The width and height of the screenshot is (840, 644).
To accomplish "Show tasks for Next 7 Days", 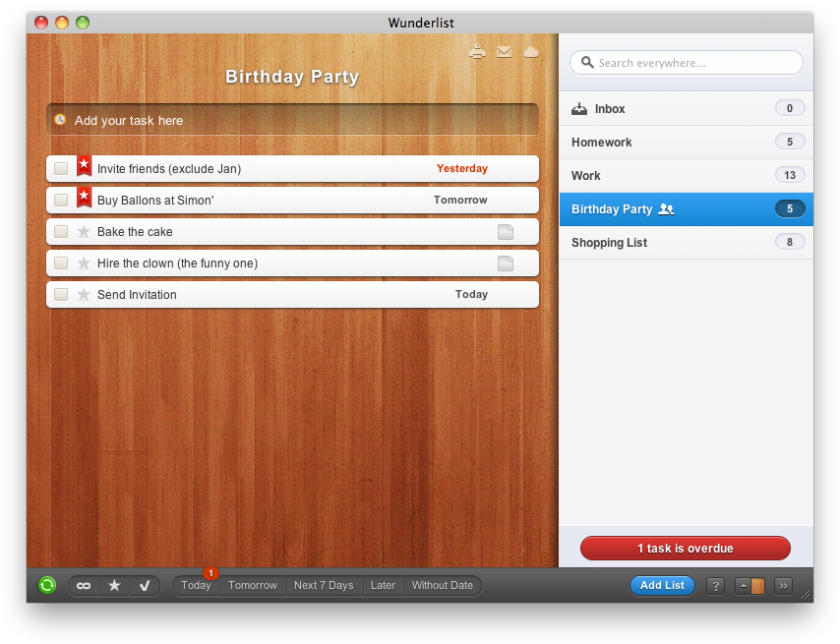I will [x=324, y=586].
